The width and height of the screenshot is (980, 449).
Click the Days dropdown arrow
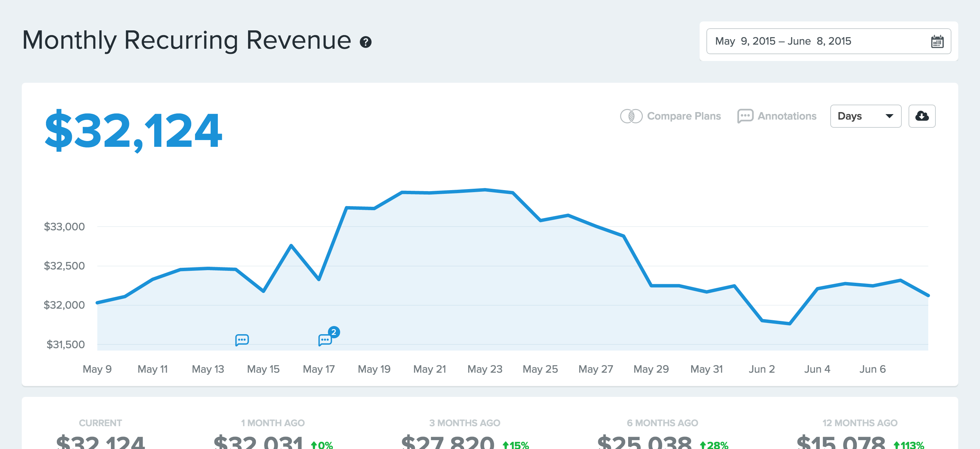(x=889, y=116)
